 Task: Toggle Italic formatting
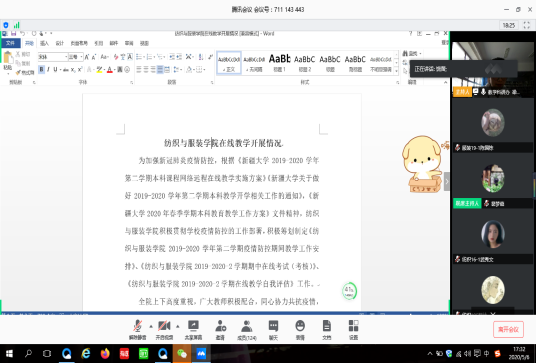(x=48, y=69)
